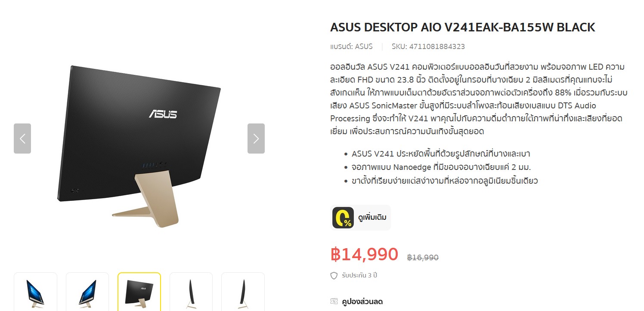The width and height of the screenshot is (644, 311).
Task: Click the warranty shield icon
Action: pyautogui.click(x=334, y=276)
